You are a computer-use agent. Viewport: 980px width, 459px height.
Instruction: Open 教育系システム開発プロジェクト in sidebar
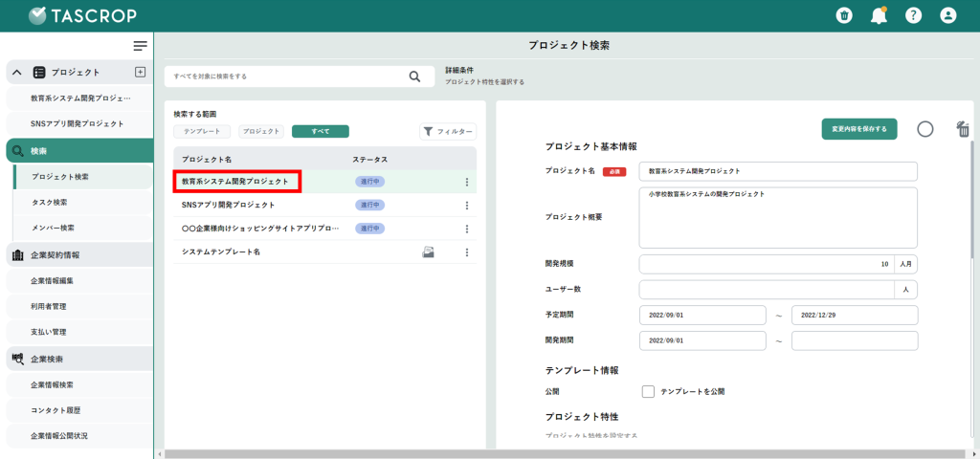(79, 98)
